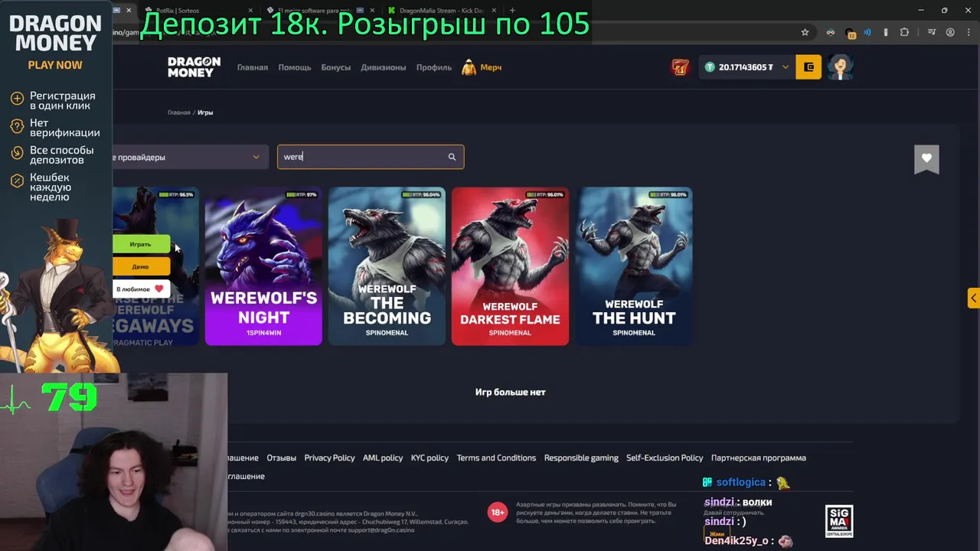Open Werewolf's Night game card
Image resolution: width=980 pixels, height=551 pixels.
263,266
